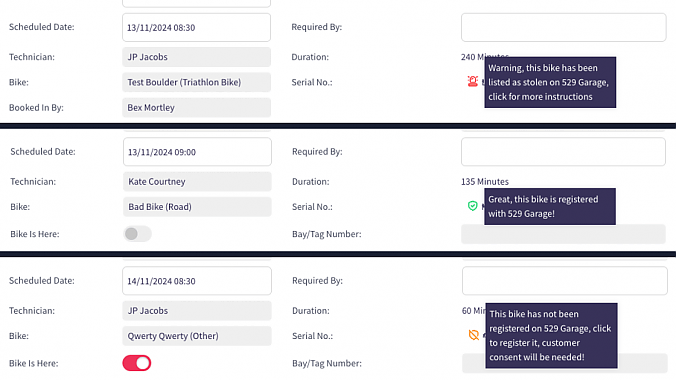676x380 pixels.
Task: Click the orange unregistered shield icon
Action: coord(473,335)
